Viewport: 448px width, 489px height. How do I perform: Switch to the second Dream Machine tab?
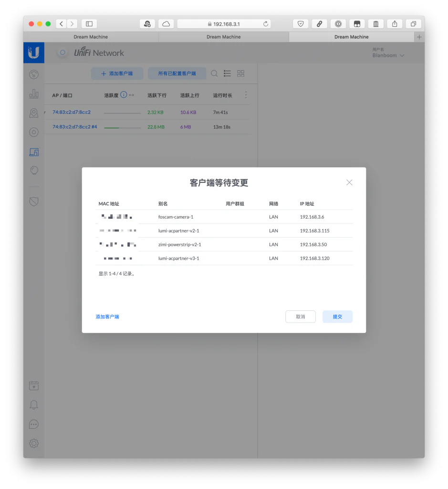pyautogui.click(x=224, y=37)
